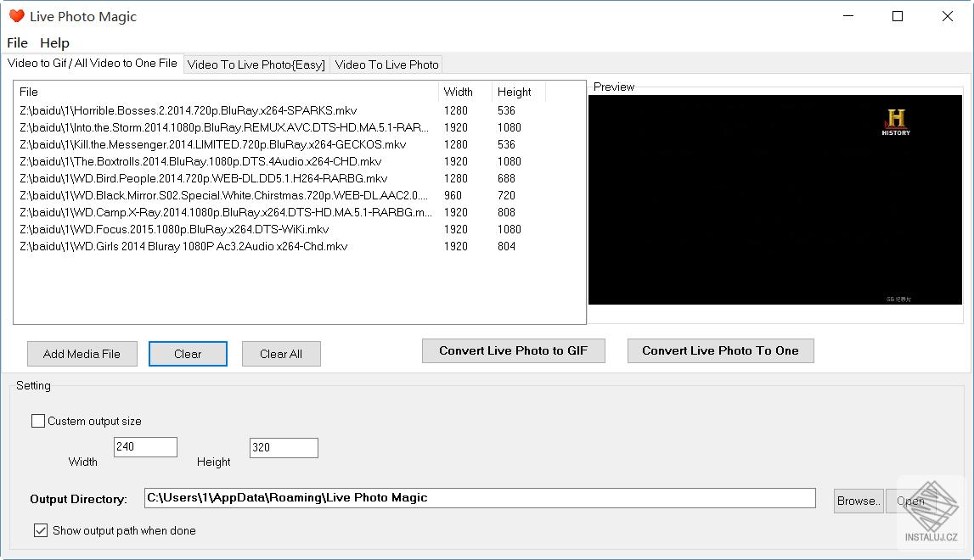Click the Clear button

click(x=188, y=354)
